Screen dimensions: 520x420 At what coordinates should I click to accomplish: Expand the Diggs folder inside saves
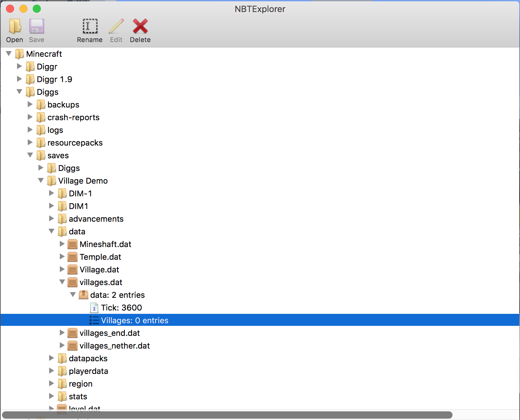pos(41,168)
